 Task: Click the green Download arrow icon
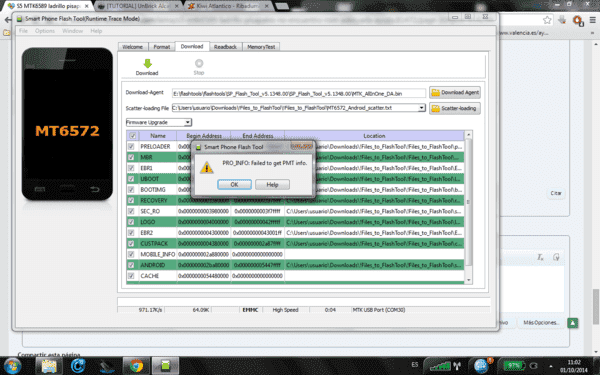pos(147,63)
